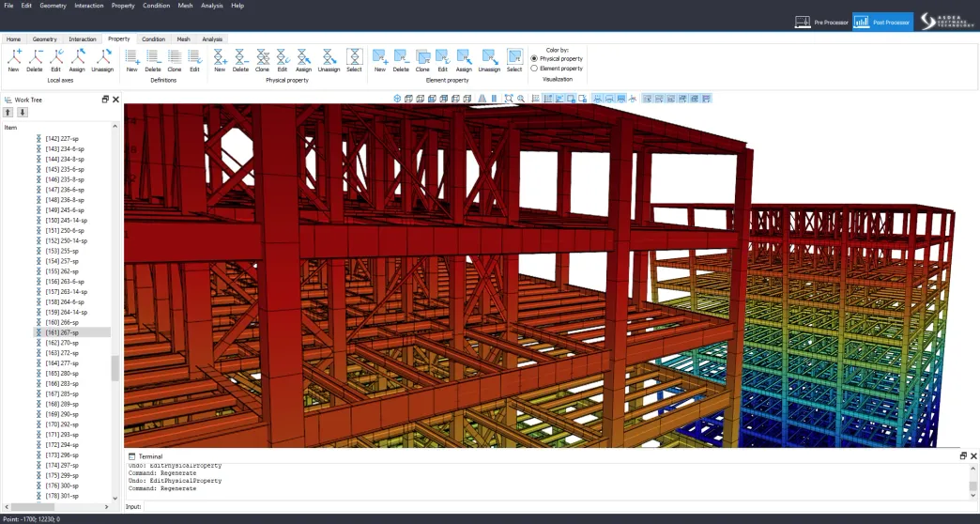
Task: Switch to the Geometry ribbon tab
Action: tap(44, 39)
